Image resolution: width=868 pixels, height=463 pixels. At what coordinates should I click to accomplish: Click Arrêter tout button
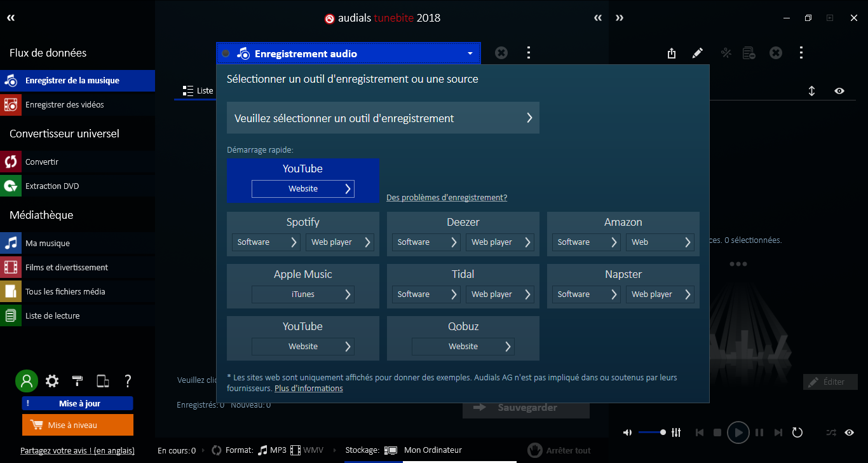click(559, 450)
